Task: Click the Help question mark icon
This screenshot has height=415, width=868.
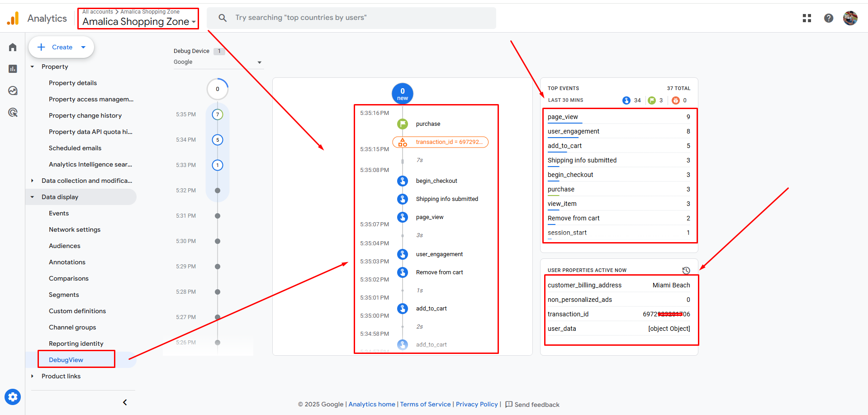Action: (x=828, y=18)
